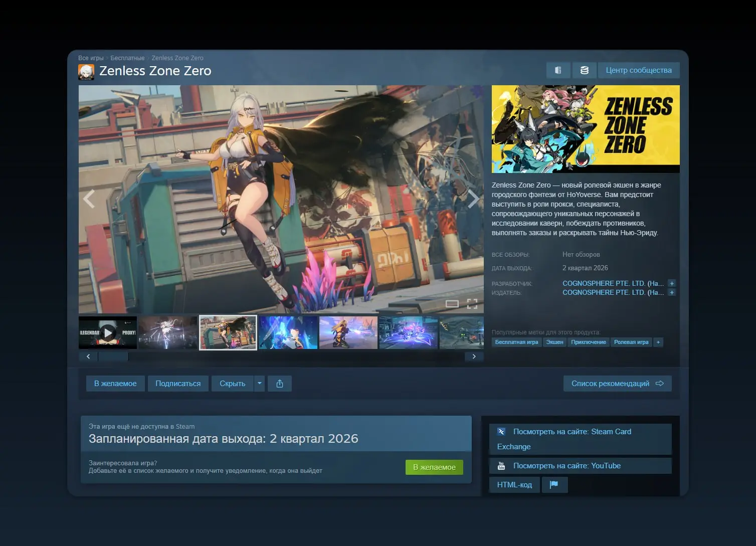Open the Экшен tag

tap(554, 342)
